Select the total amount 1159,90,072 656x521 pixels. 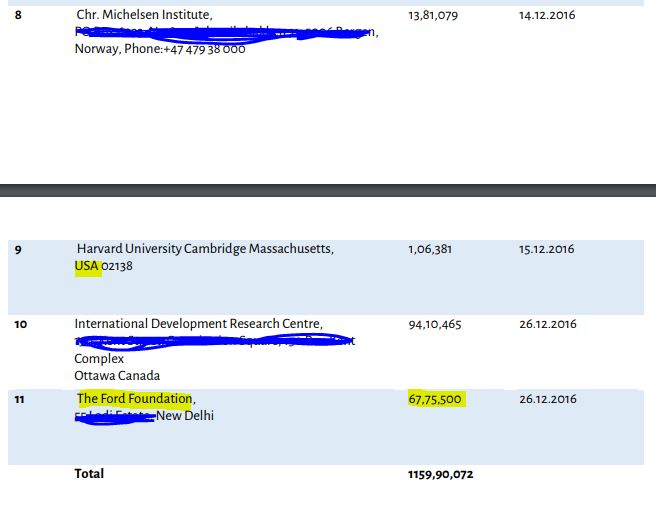(x=440, y=474)
